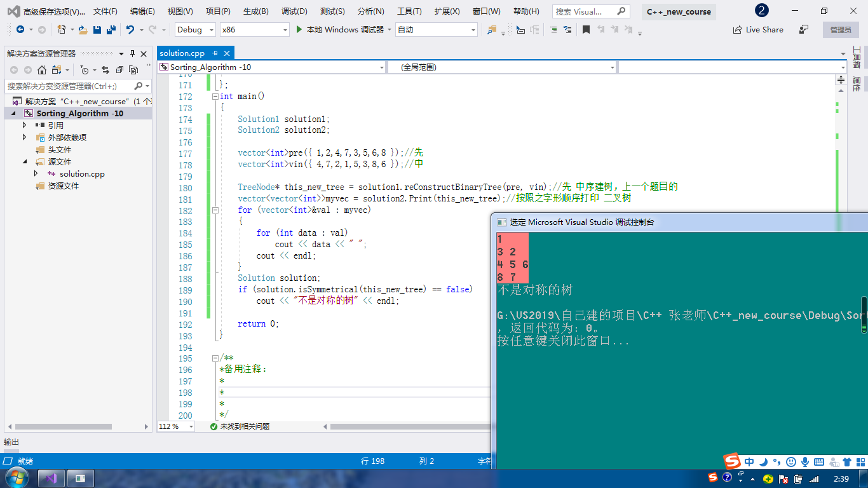
Task: Expand the 引用 tree node
Action: click(x=25, y=125)
